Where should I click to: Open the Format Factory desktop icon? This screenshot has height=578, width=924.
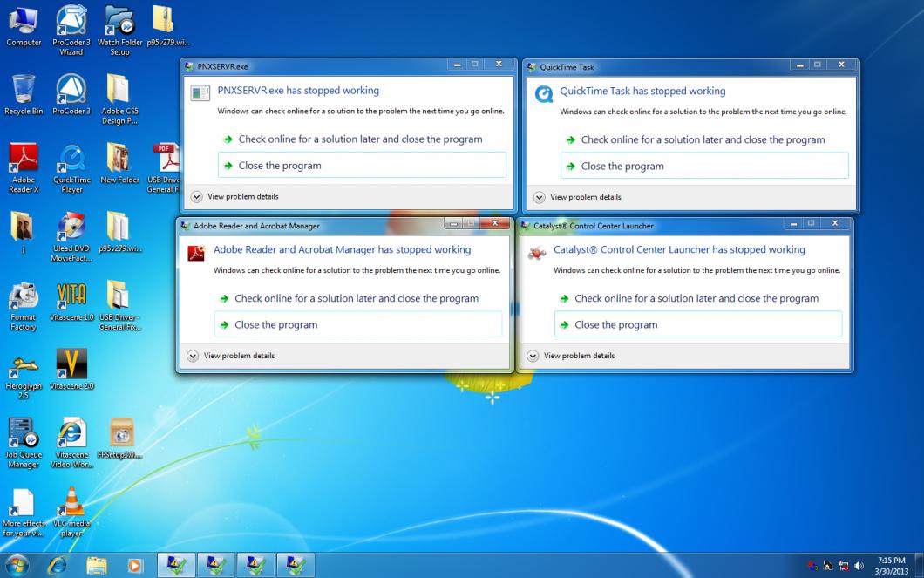point(24,297)
